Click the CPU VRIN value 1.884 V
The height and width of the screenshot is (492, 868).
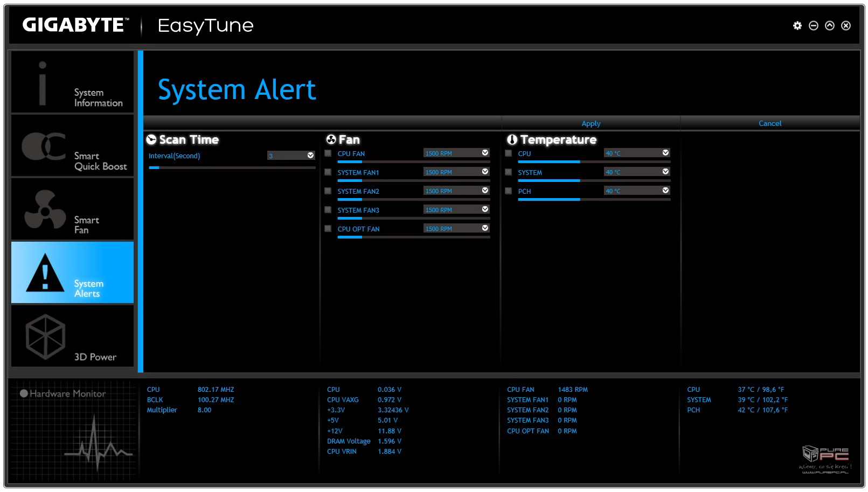(390, 451)
